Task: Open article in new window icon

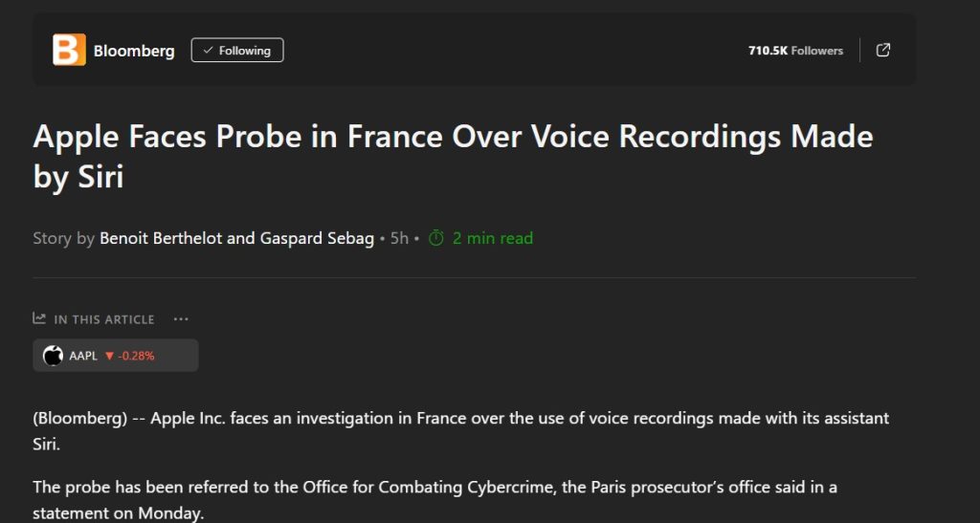Action: (883, 51)
